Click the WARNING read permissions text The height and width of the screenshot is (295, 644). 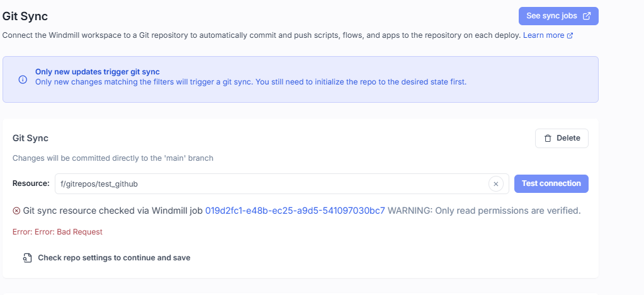click(483, 211)
